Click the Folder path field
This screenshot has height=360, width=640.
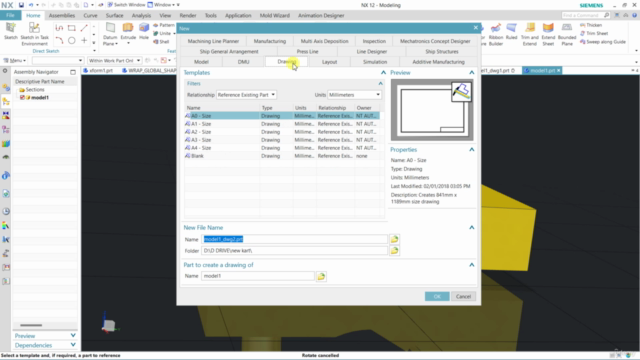[294, 251]
